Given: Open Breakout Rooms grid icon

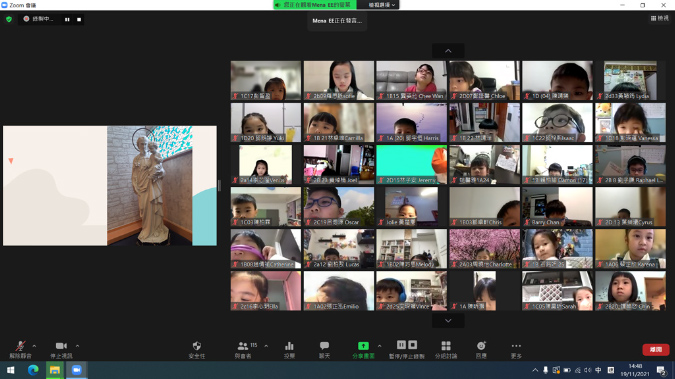Looking at the screenshot, I should 446,349.
